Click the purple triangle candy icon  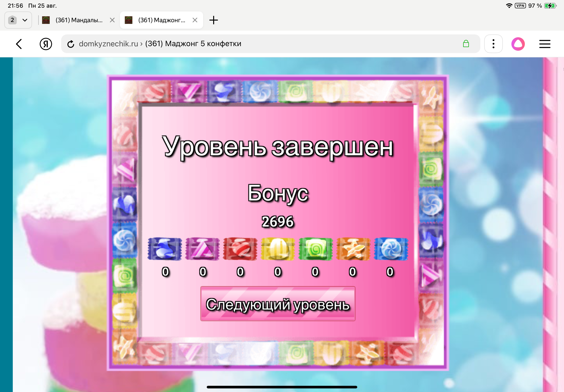202,249
